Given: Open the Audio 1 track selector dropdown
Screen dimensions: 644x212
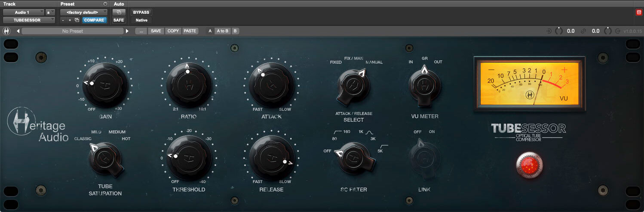Looking at the screenshot, I should pyautogui.click(x=24, y=12).
